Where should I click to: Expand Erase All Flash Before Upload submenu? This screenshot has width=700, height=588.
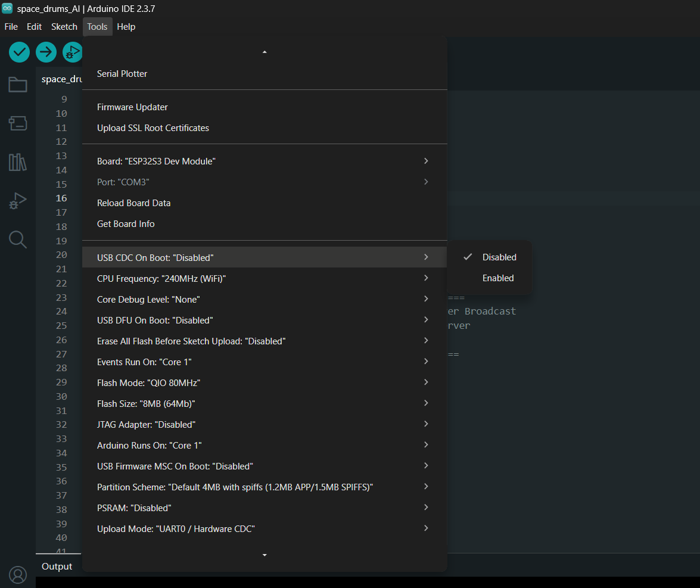pos(265,341)
